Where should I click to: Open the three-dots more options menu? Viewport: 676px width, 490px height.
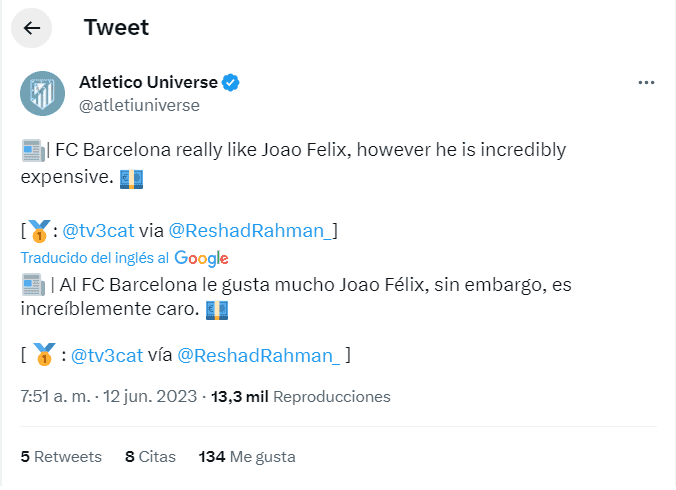tap(647, 82)
